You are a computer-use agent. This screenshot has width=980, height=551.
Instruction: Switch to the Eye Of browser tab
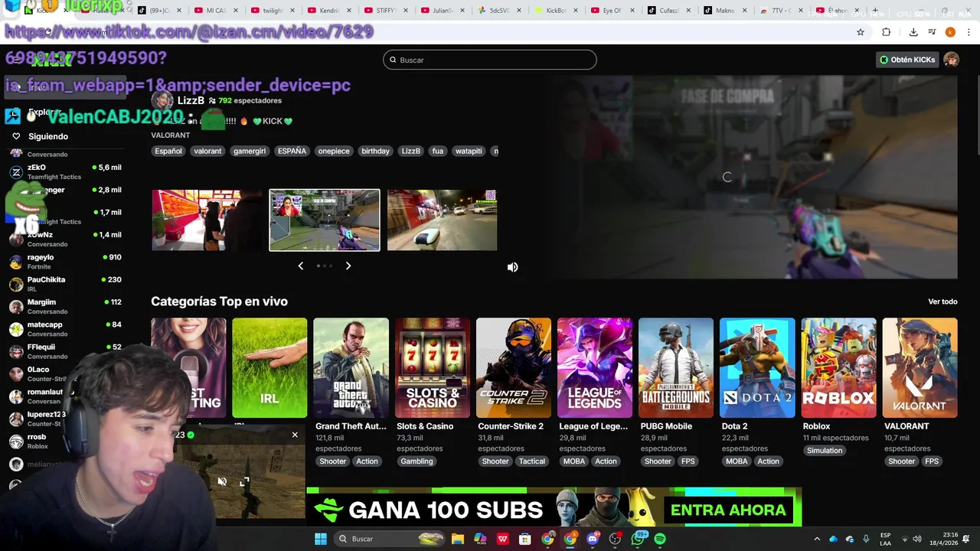click(x=611, y=11)
